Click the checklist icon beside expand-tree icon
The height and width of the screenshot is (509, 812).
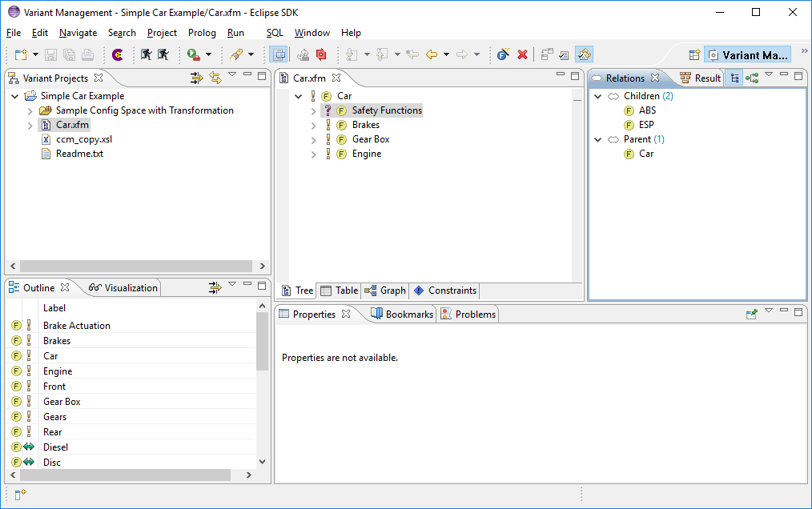click(x=565, y=54)
